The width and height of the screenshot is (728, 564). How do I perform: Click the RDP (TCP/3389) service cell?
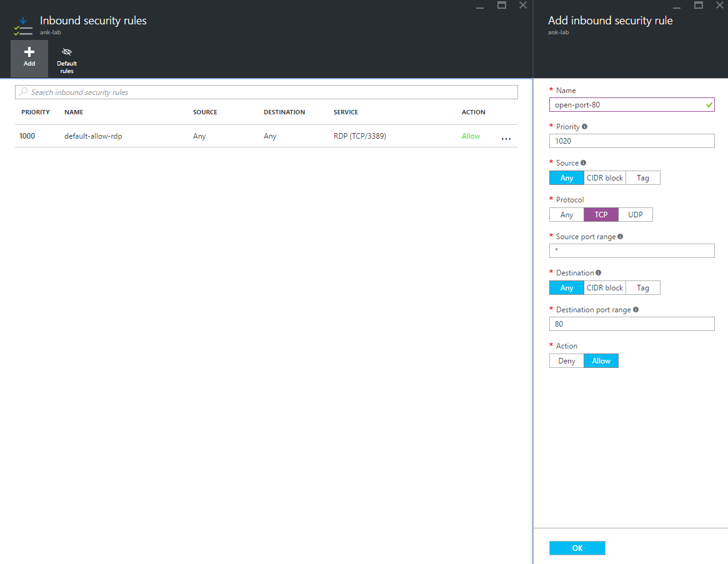(360, 136)
